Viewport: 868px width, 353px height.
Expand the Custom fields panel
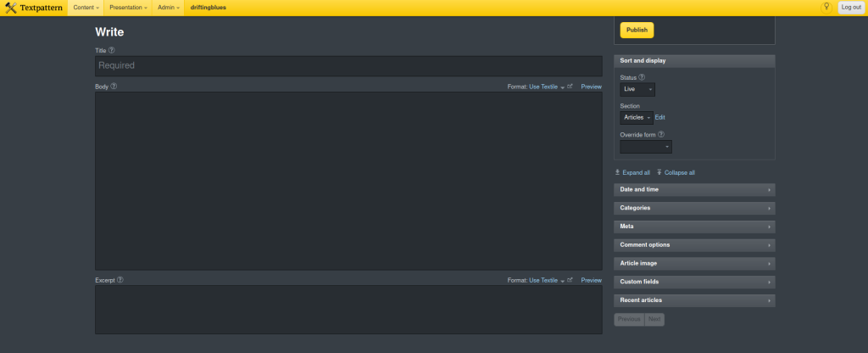pyautogui.click(x=694, y=282)
